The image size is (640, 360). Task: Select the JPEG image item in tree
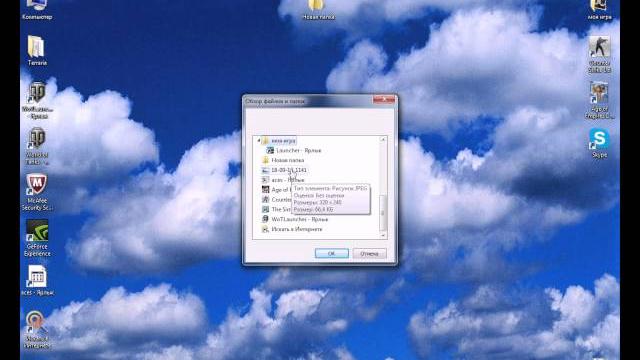coord(284,170)
